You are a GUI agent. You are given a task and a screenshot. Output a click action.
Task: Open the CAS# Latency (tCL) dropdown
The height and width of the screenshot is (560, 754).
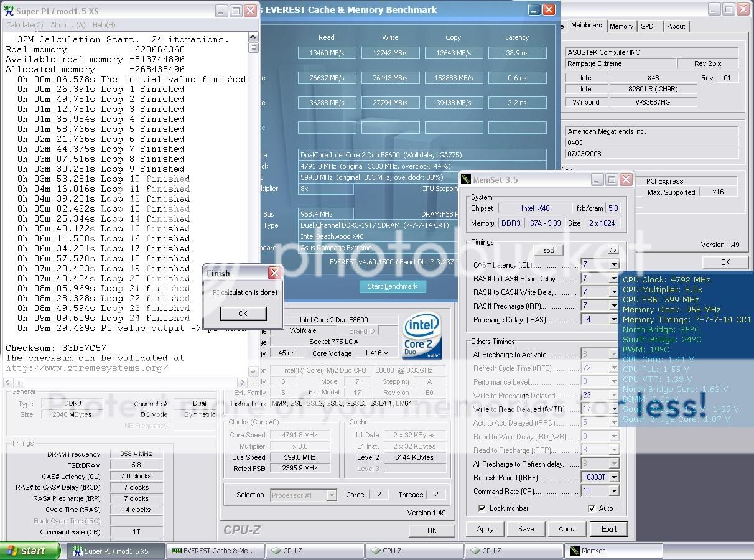(614, 265)
